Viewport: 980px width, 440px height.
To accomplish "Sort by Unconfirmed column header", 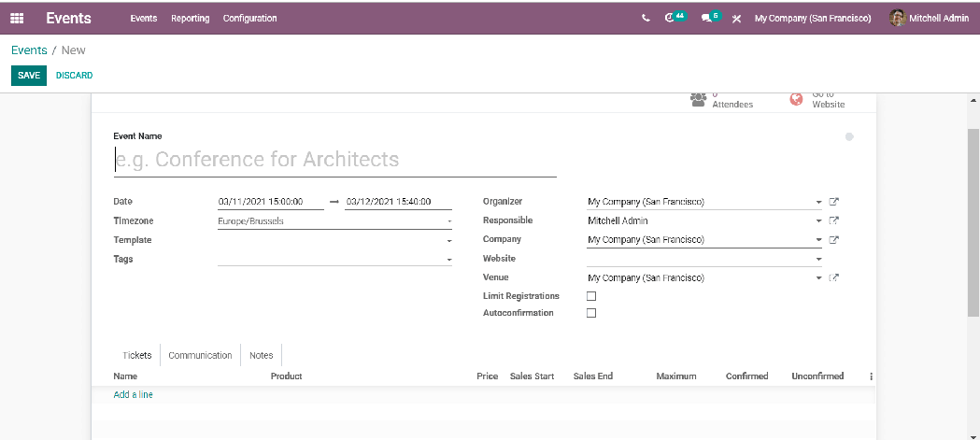I will click(817, 376).
